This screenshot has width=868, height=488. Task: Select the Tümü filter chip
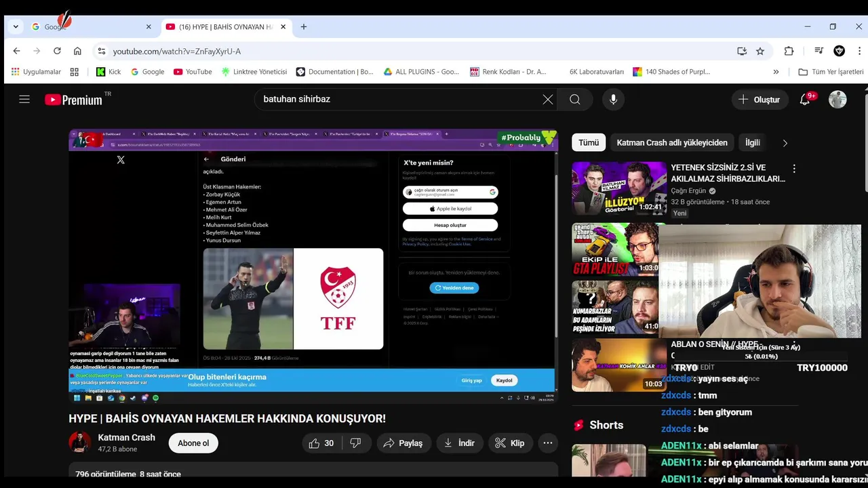(x=589, y=143)
